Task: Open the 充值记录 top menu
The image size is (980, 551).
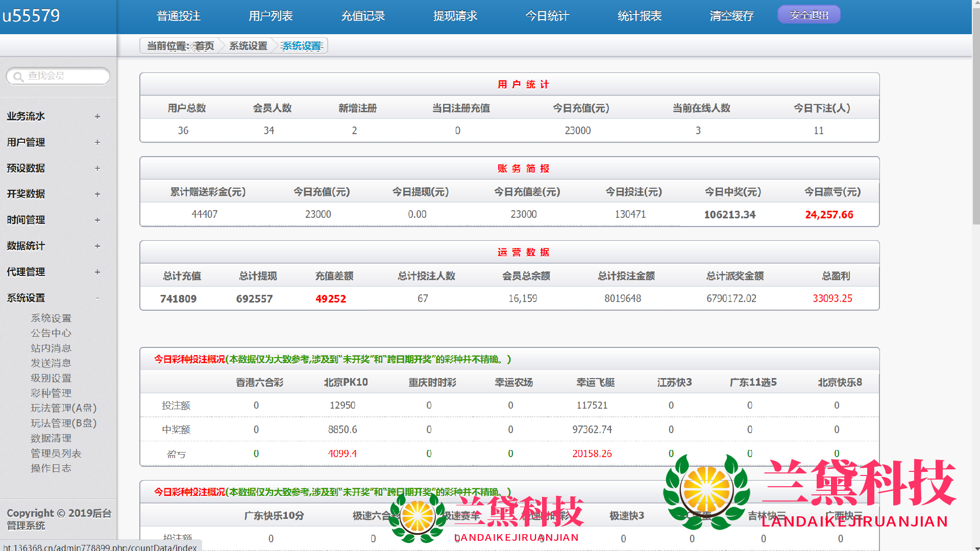Action: (x=363, y=16)
